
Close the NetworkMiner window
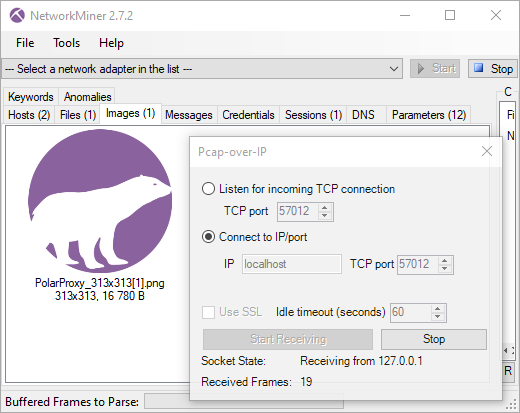[x=496, y=15]
